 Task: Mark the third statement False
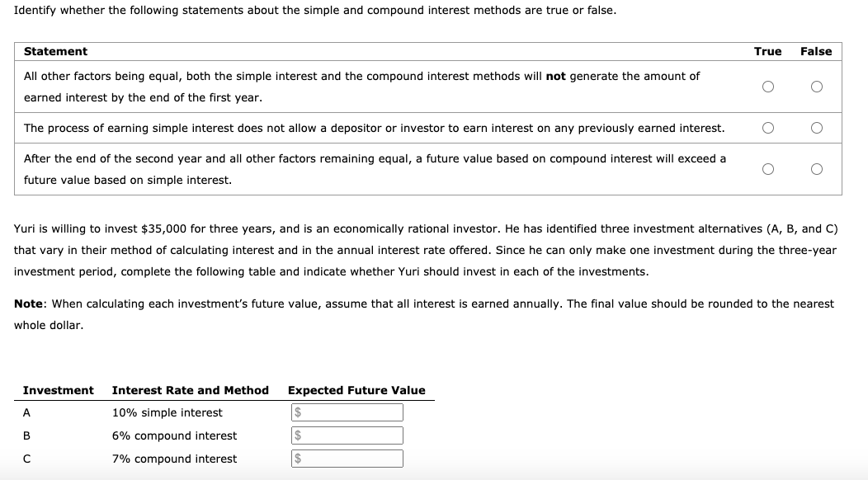pyautogui.click(x=816, y=168)
